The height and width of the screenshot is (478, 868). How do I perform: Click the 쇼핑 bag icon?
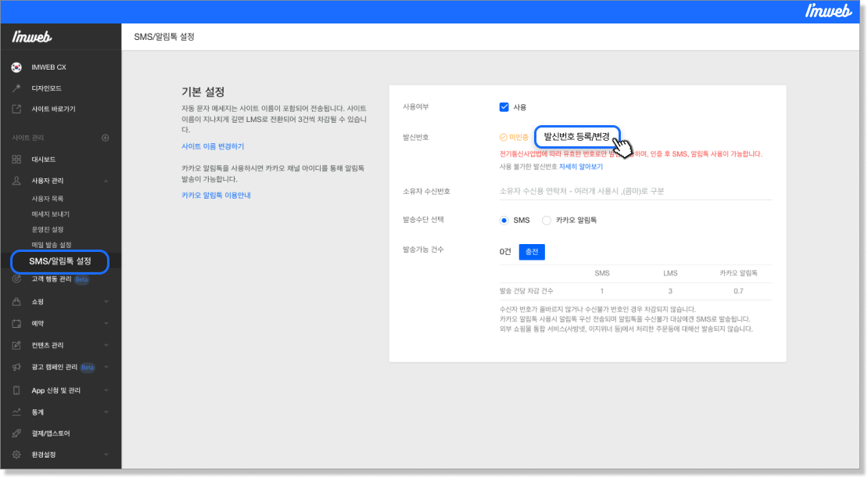tap(16, 302)
